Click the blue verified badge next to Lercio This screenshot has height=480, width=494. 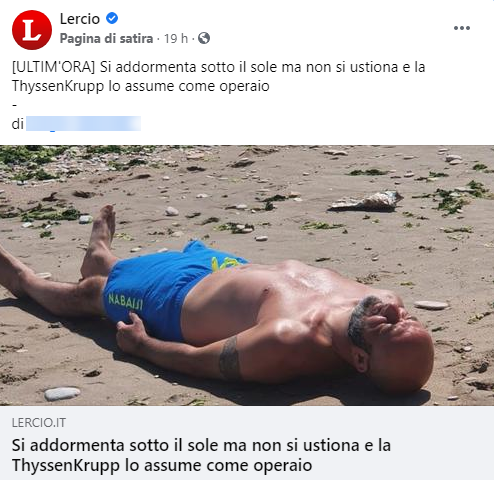[x=112, y=18]
